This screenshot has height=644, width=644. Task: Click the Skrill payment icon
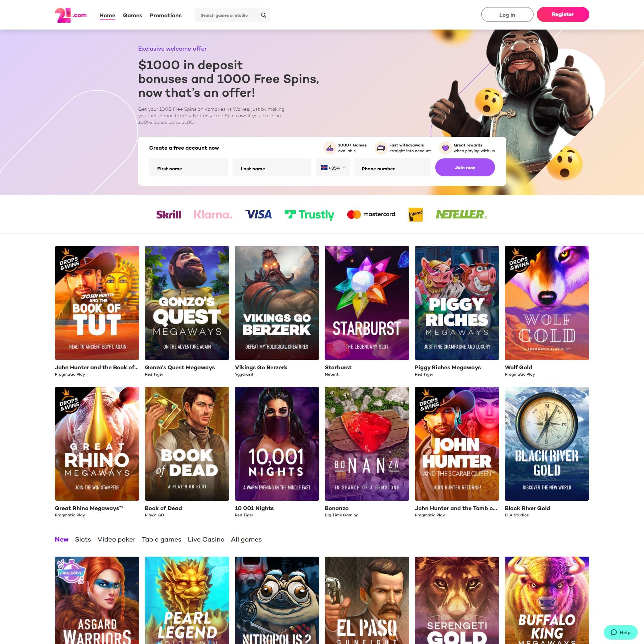click(x=168, y=214)
